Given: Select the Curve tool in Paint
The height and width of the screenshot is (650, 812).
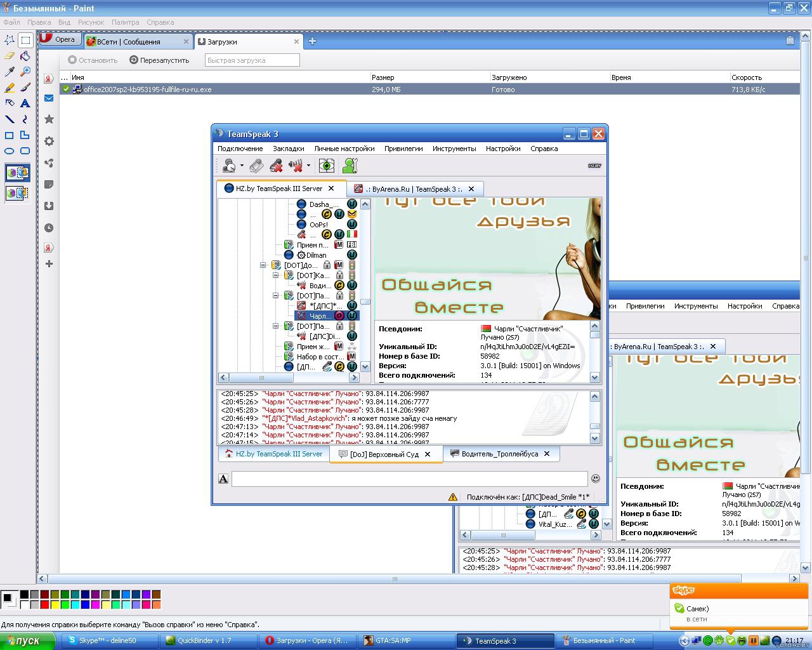Looking at the screenshot, I should 25,119.
